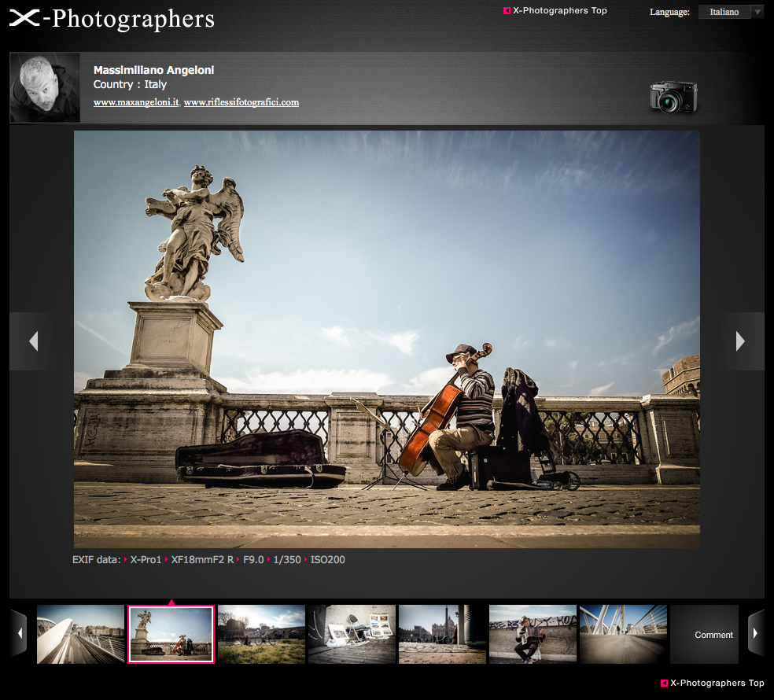Select the white bridge walkway thumbnail
The height and width of the screenshot is (700, 774).
[x=80, y=634]
